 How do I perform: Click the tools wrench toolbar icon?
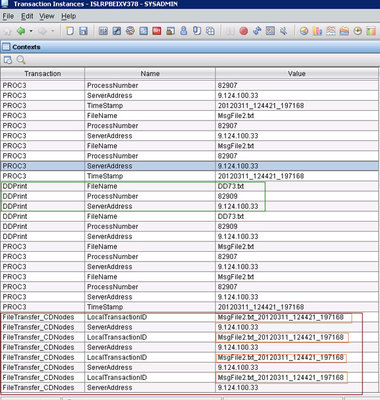tap(283, 31)
